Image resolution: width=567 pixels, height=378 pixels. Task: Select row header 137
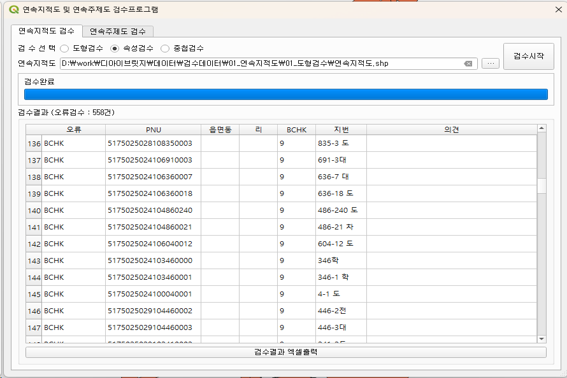pyautogui.click(x=34, y=160)
